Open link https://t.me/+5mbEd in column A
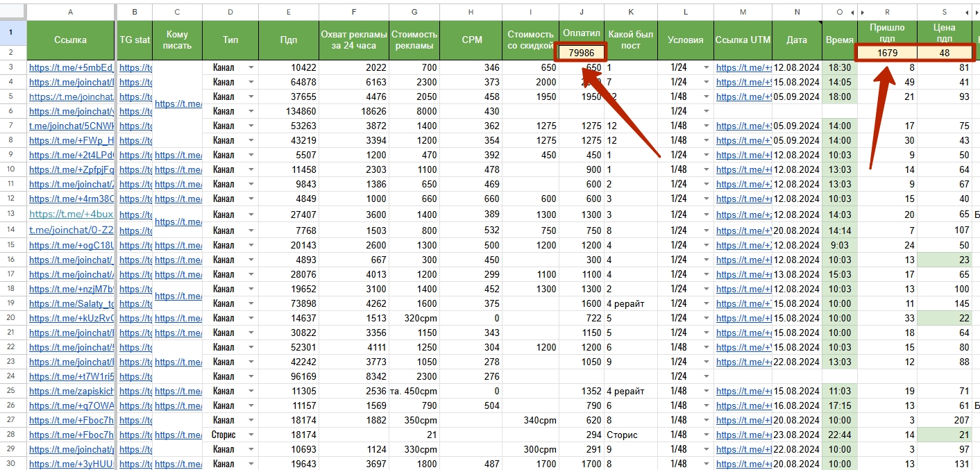Image resolution: width=980 pixels, height=470 pixels. point(71,68)
